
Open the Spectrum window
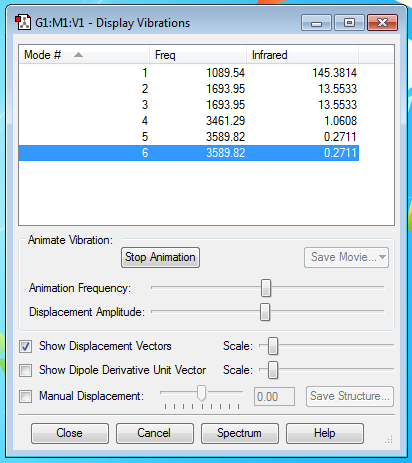(x=240, y=433)
